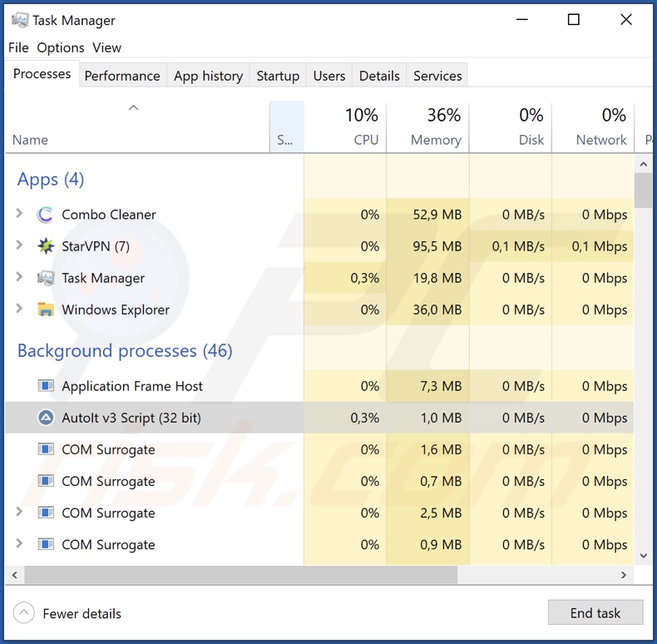
Task: Click the Task Manager row icon
Action: (45, 278)
